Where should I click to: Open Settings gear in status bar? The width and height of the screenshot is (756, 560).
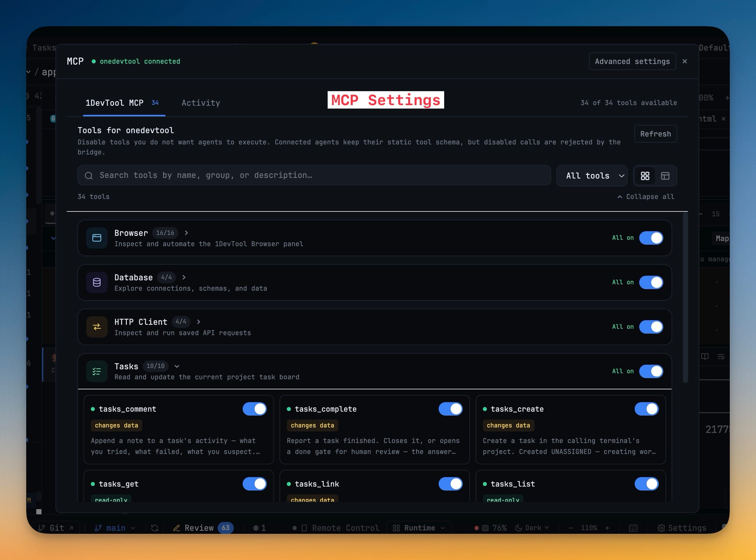coord(682,528)
